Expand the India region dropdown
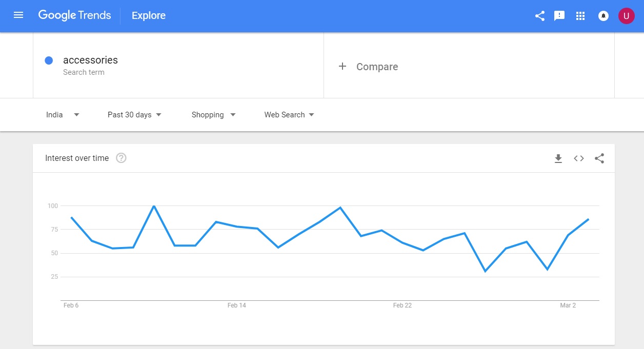The width and height of the screenshot is (644, 349). (63, 115)
